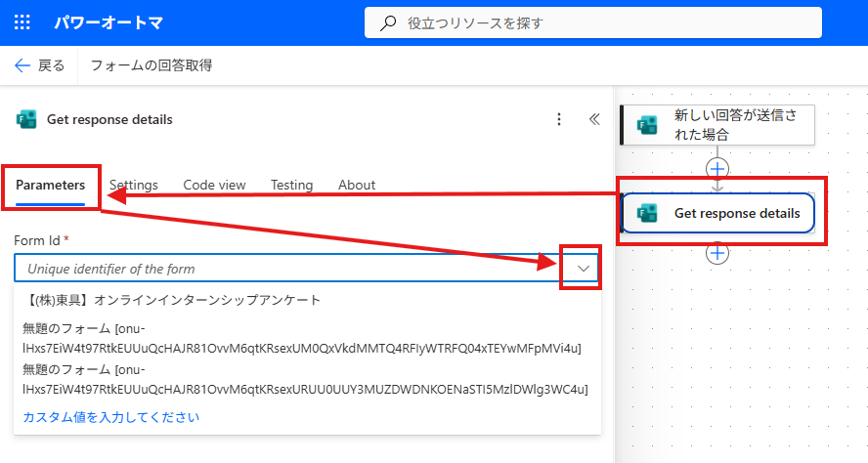The width and height of the screenshot is (868, 463).
Task: Expand the Form Id dropdown chevron
Action: click(583, 269)
